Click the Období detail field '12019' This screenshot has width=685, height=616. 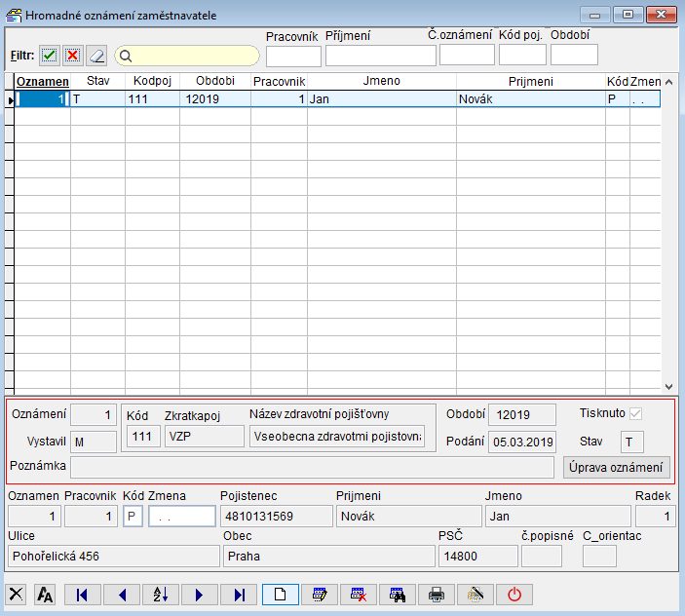pos(522,414)
